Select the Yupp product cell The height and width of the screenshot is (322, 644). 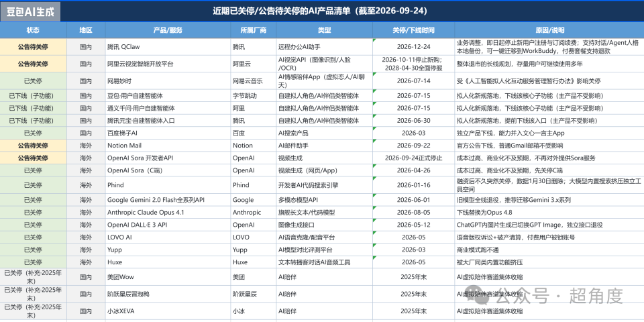(x=168, y=250)
